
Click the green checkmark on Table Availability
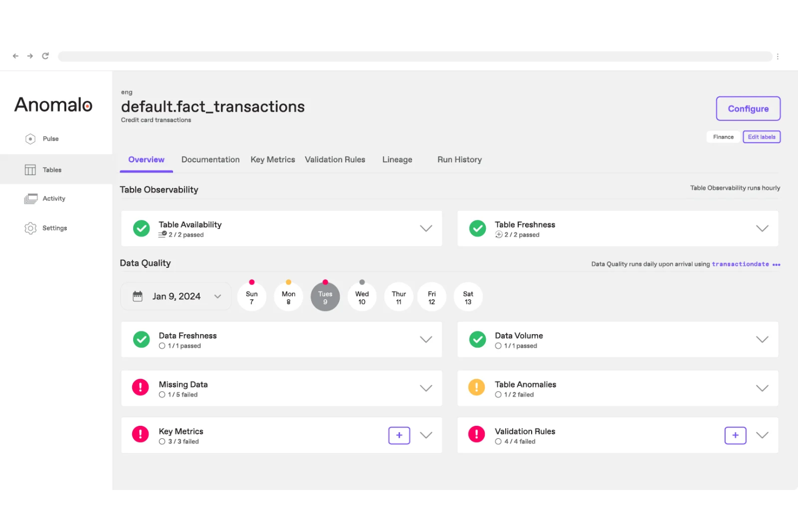[141, 228]
